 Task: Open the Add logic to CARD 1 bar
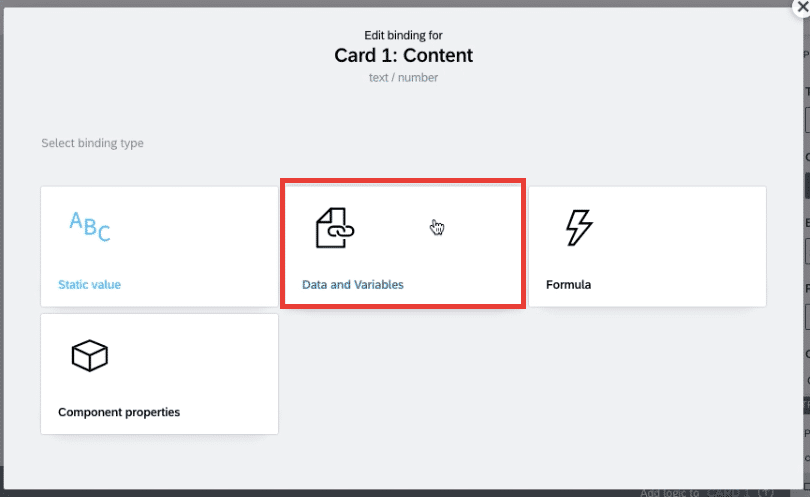[706, 492]
